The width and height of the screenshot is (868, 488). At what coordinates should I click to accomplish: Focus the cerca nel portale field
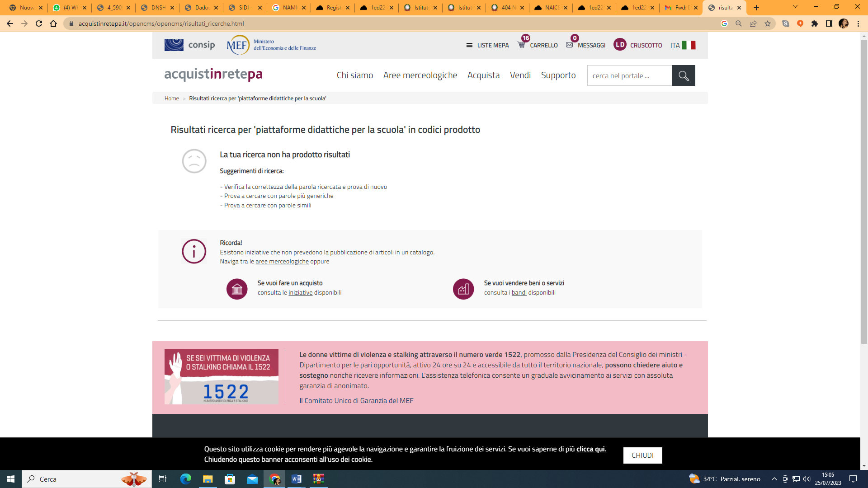click(x=629, y=76)
